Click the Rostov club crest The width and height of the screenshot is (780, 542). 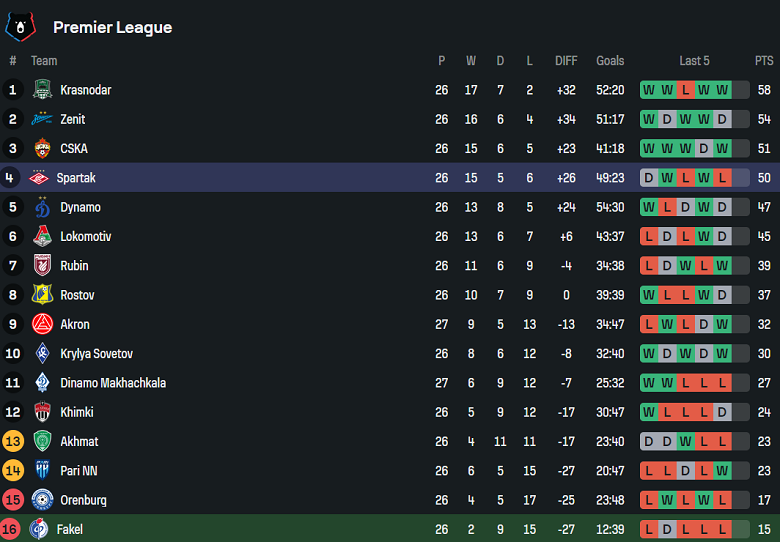(42, 295)
